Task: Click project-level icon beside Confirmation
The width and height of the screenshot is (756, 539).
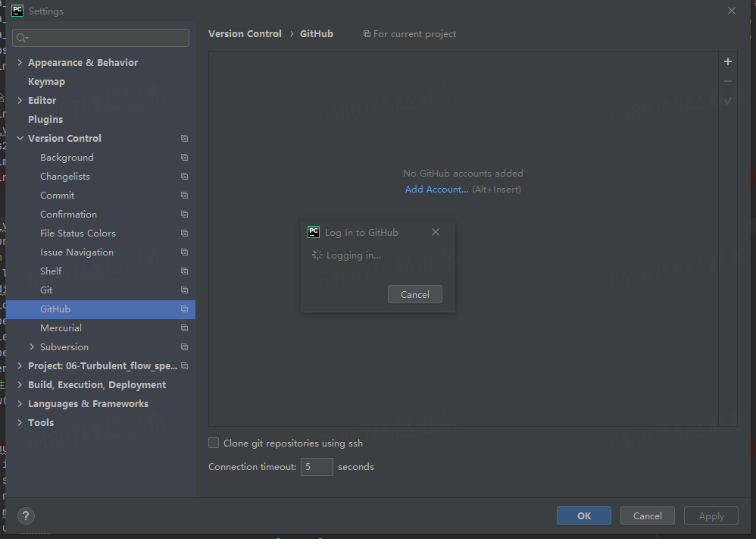Action: pos(184,215)
